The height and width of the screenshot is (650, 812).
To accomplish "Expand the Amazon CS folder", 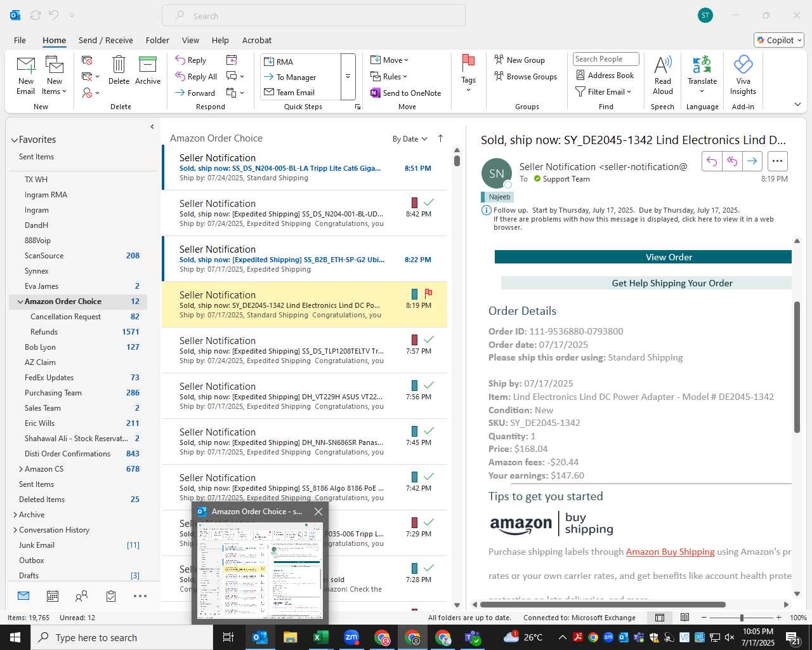I will [21, 469].
